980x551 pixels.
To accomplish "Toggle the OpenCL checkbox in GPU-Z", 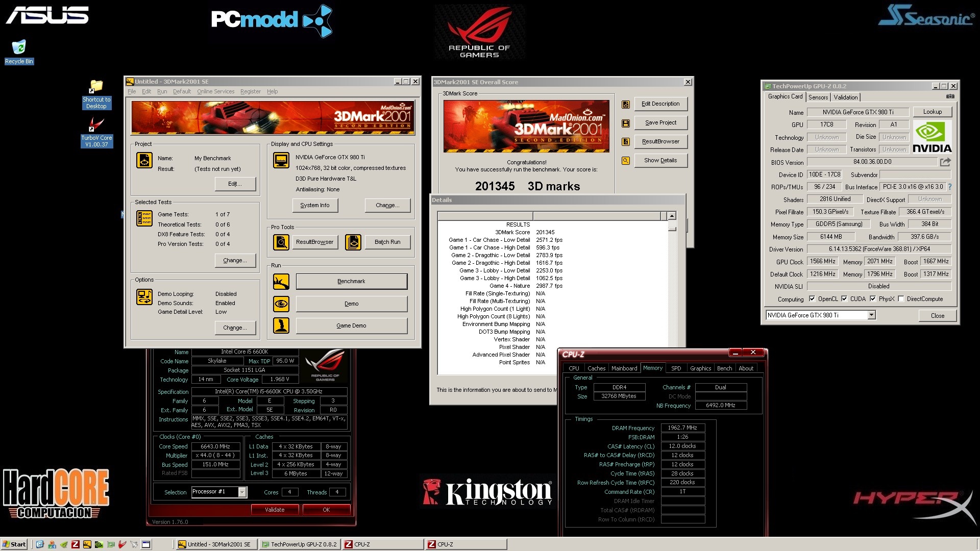I will (812, 299).
